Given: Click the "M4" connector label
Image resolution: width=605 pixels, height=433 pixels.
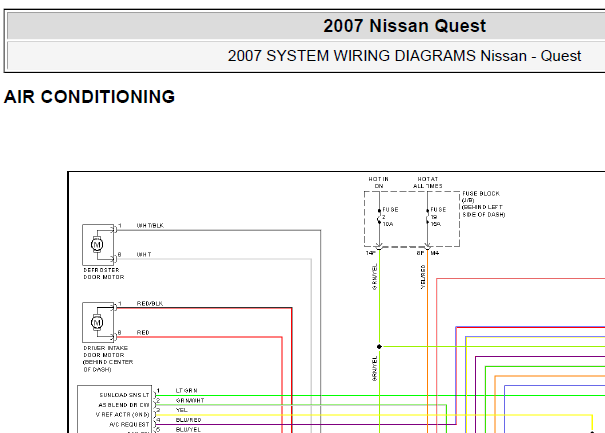Looking at the screenshot, I should pyautogui.click(x=435, y=253).
